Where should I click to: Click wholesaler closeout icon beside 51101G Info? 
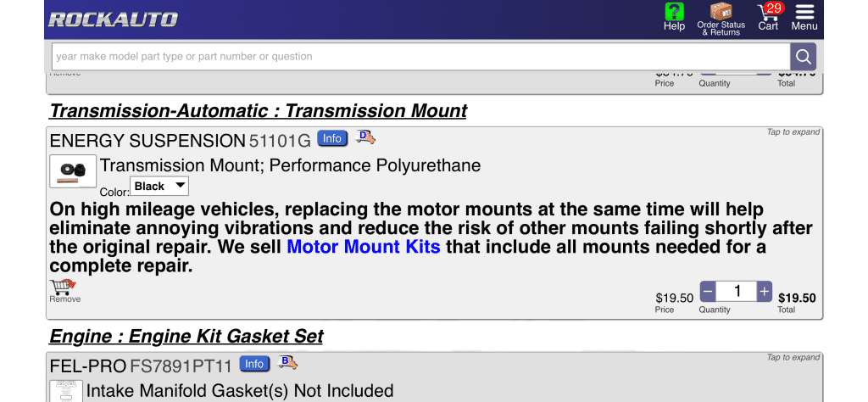(x=365, y=137)
